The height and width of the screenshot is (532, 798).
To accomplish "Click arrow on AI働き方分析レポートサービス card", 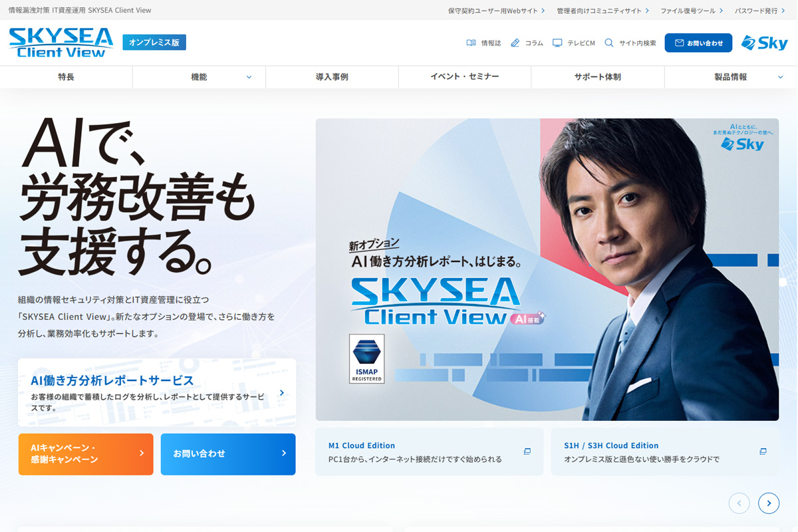I will tap(282, 393).
